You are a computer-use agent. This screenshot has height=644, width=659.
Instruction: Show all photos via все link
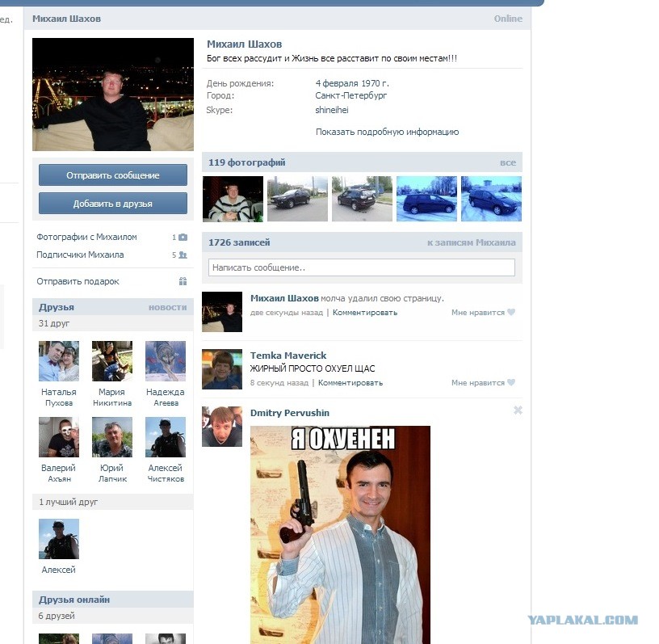click(507, 162)
